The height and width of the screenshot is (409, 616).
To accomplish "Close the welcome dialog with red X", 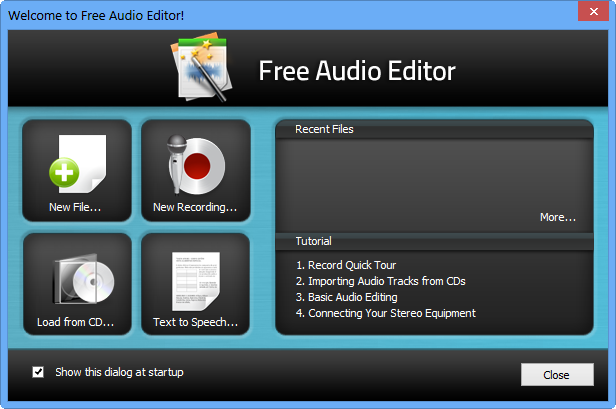I will (x=594, y=11).
